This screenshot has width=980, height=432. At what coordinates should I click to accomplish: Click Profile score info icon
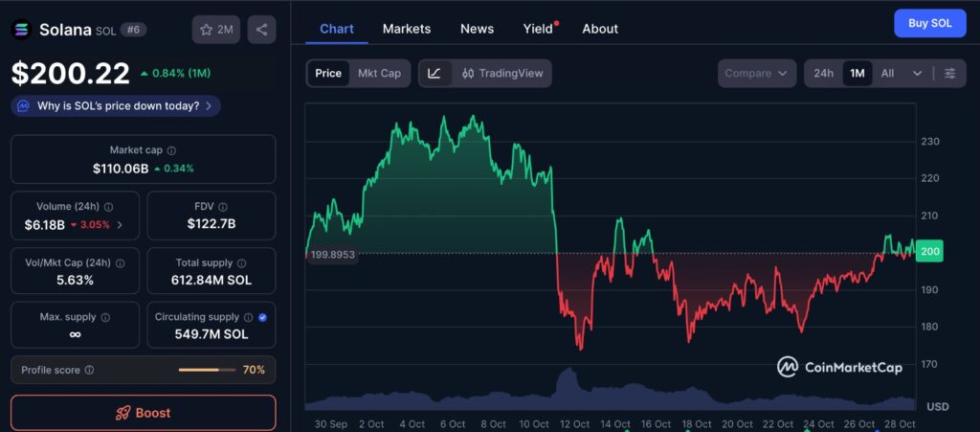(89, 370)
